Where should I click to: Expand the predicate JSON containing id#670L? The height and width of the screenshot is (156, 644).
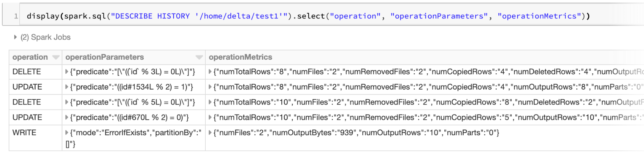67,117
